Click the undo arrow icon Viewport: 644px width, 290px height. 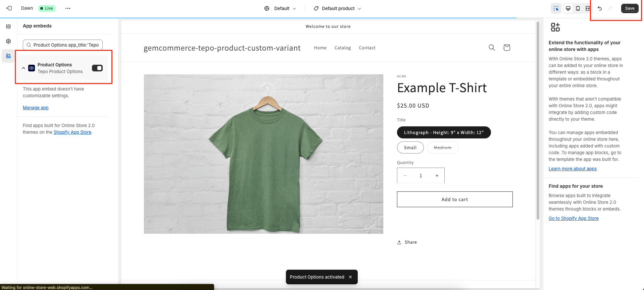600,8
